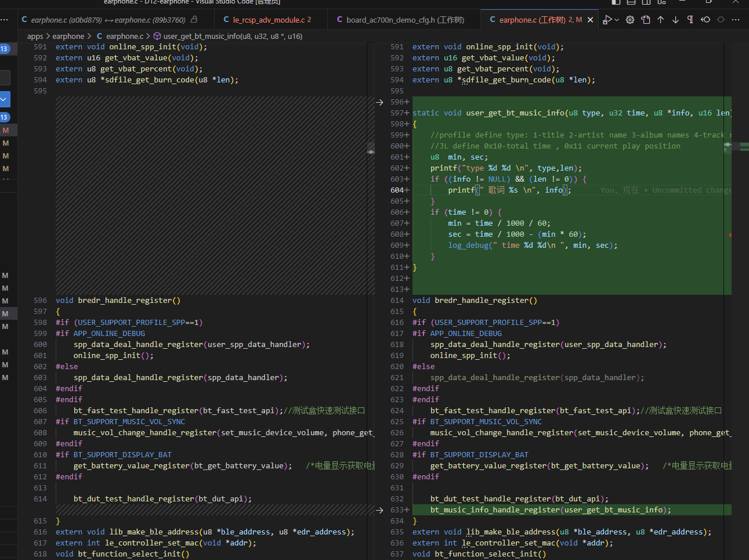Click the commit message input box in sidebar
This screenshot has width=749, height=560.
[5, 77]
